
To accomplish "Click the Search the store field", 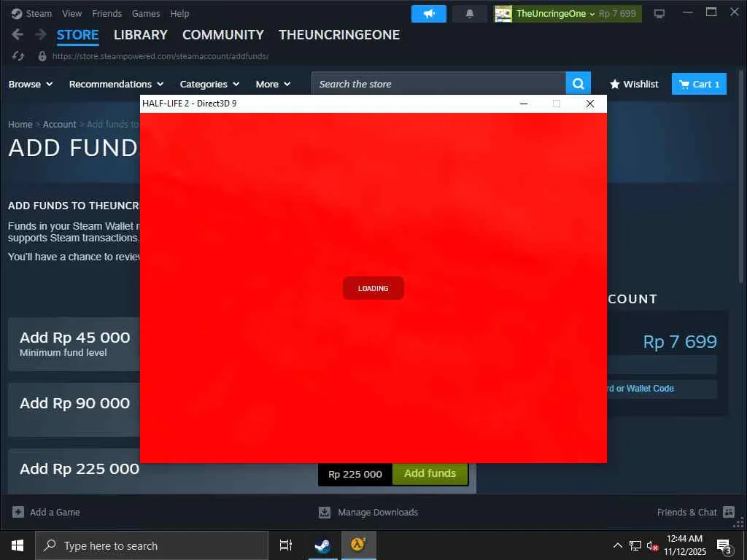I will point(438,84).
